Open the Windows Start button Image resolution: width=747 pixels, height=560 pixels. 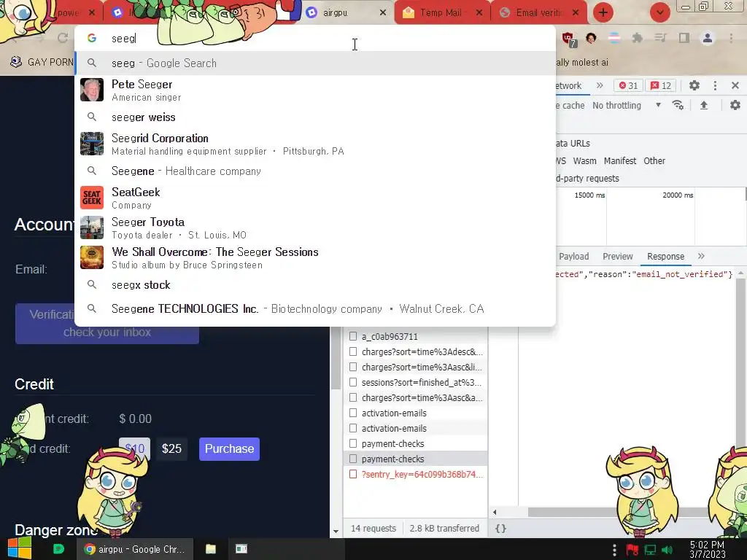[x=19, y=548]
